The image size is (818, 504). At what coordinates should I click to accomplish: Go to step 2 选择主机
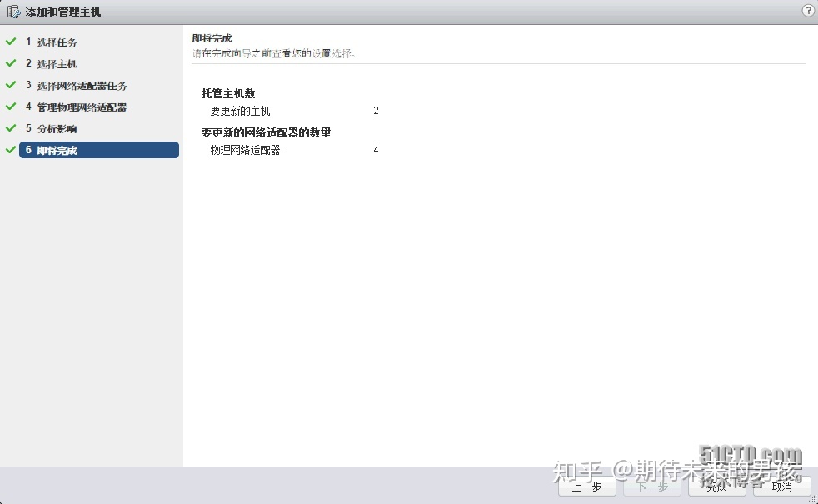point(51,63)
